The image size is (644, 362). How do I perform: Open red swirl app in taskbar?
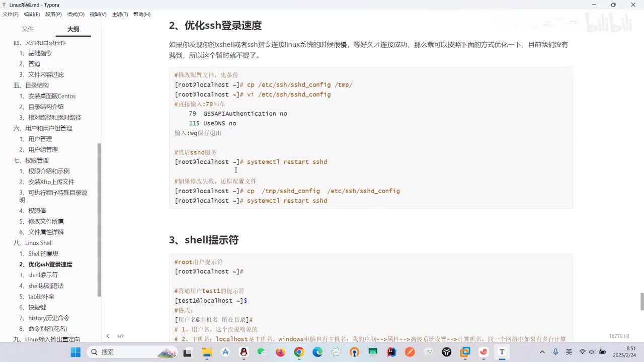click(484, 352)
